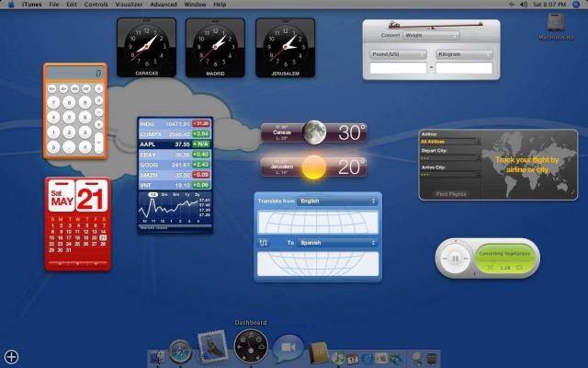Open the Macintosh HD drive icon

tap(556, 24)
